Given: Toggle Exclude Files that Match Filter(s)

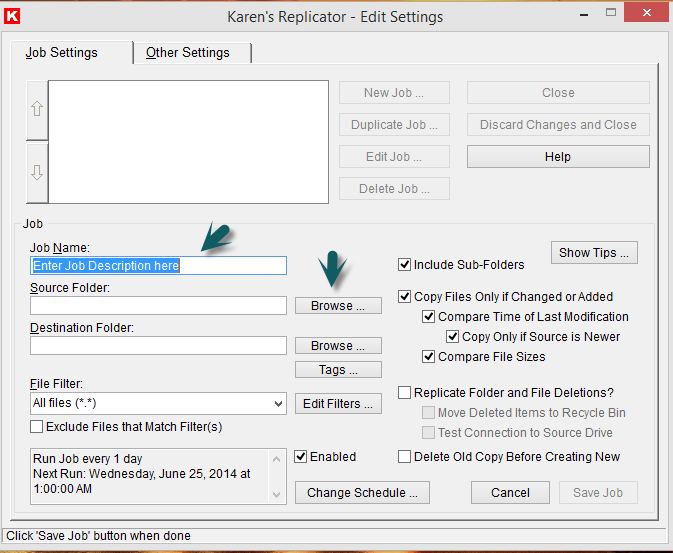Looking at the screenshot, I should [x=36, y=427].
